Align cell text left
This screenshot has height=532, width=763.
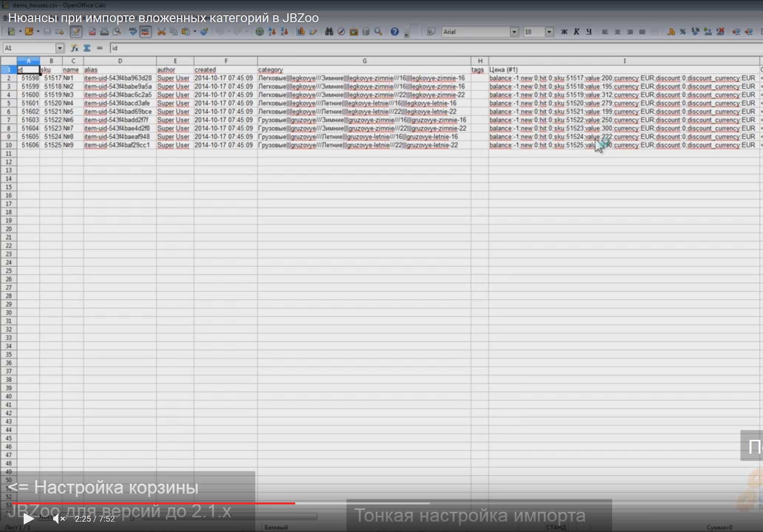(605, 32)
